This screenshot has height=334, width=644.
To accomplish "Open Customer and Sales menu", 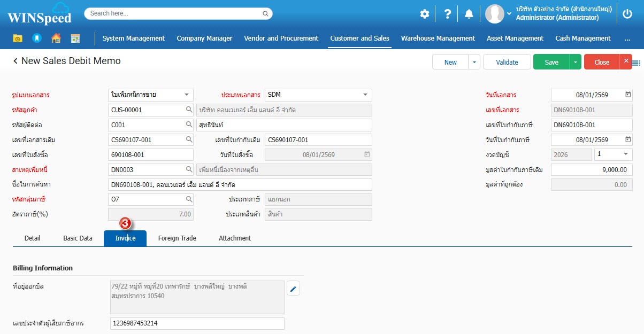I will click(x=359, y=38).
